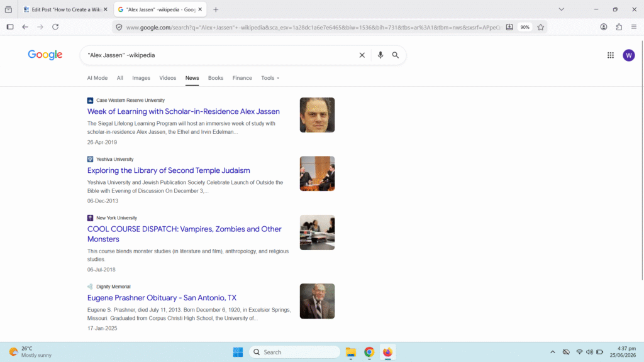
Task: Open File Explorer from the taskbar
Action: pyautogui.click(x=351, y=352)
